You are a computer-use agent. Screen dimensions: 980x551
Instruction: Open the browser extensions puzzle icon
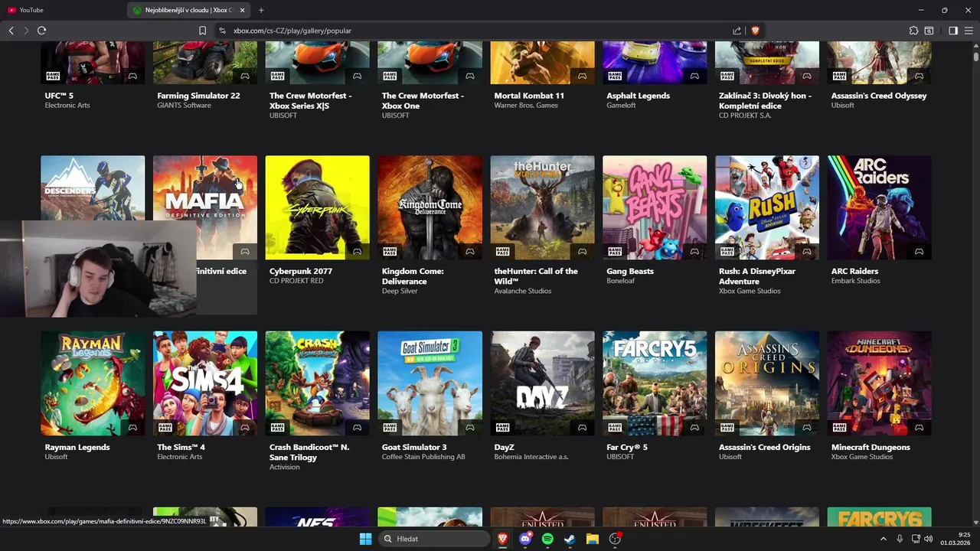[913, 31]
